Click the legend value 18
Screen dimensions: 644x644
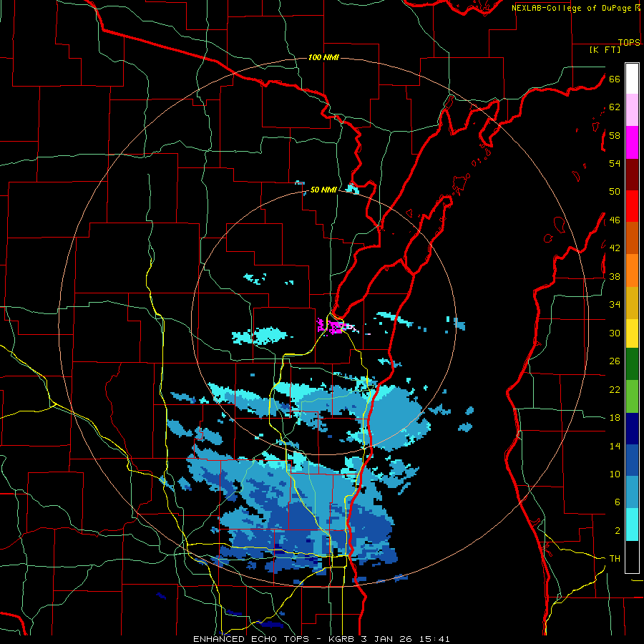615,418
